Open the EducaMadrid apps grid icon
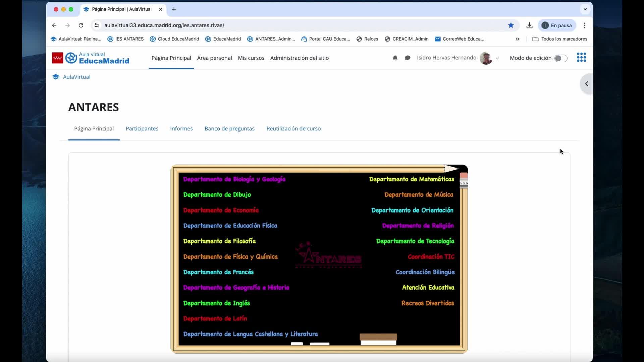644x362 pixels. [x=581, y=58]
